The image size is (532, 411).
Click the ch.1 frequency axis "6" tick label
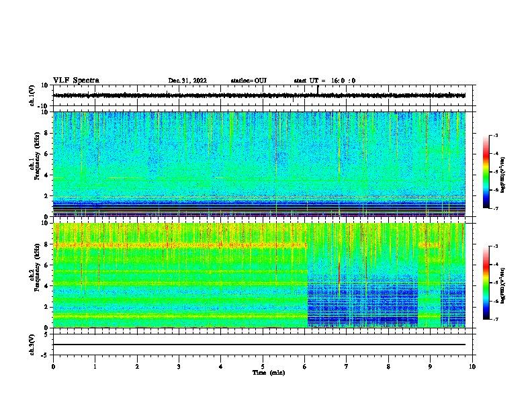coord(46,154)
